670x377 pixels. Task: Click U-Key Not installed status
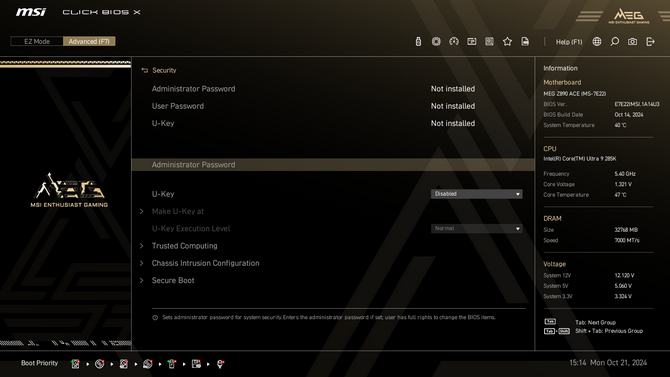(x=453, y=123)
